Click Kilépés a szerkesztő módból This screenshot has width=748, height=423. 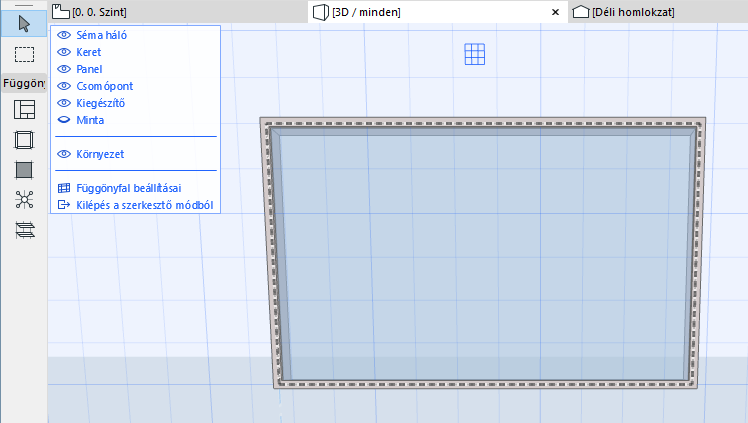pos(145,205)
